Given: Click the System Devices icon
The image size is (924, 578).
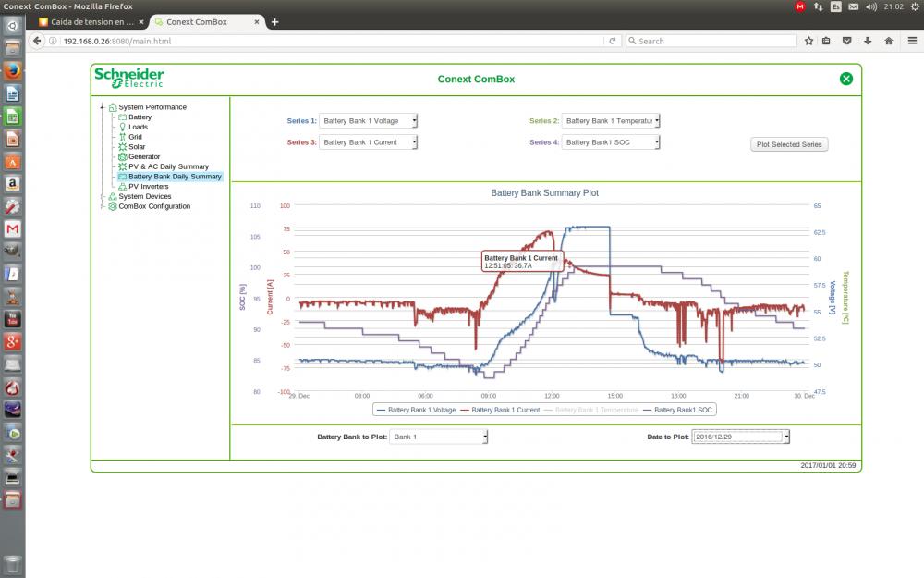Looking at the screenshot, I should click(x=113, y=196).
